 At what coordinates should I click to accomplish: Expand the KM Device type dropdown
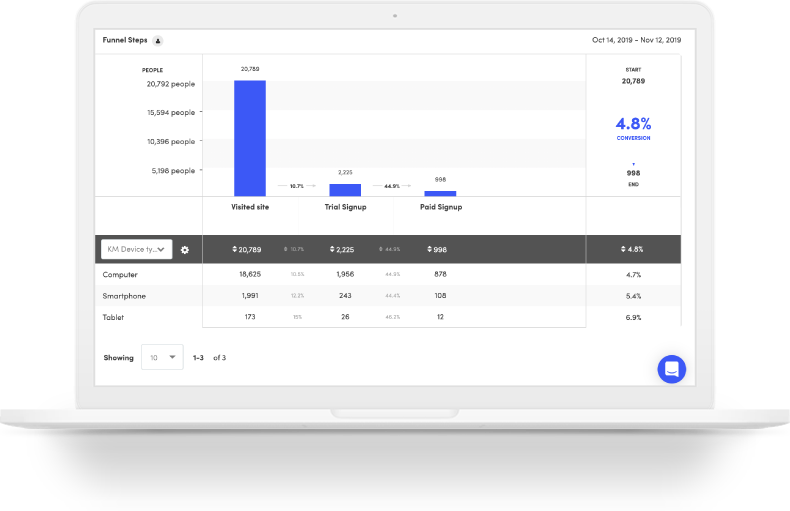(137, 250)
